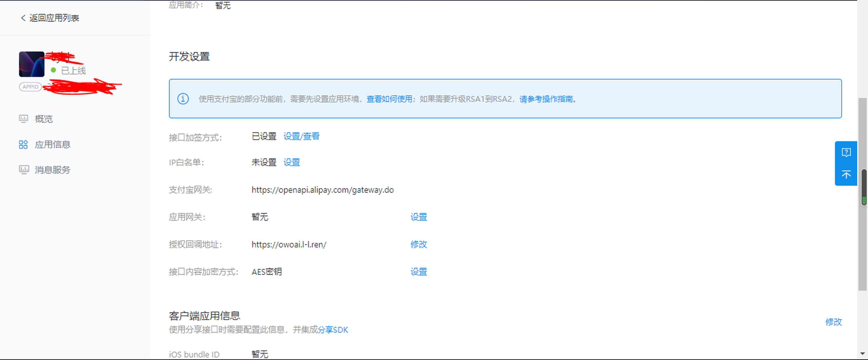Click 设置 for IP白名单
Screen dimensions: 868x360
291,162
